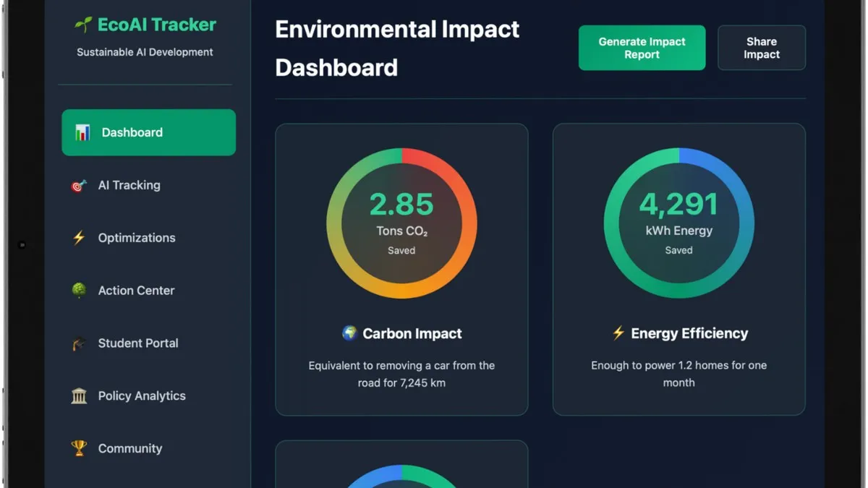Click the Community trophy icon
Image resolution: width=868 pixels, height=488 pixels.
tap(78, 448)
